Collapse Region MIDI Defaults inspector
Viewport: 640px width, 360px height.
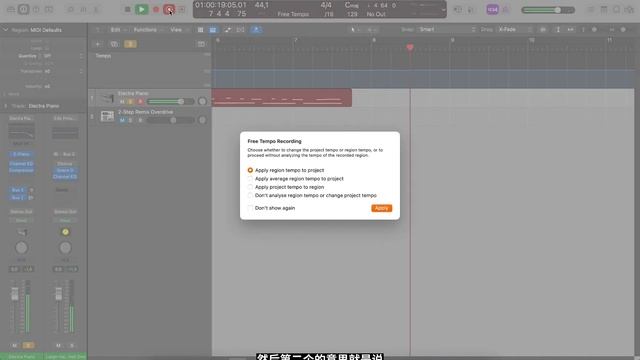pos(6,30)
